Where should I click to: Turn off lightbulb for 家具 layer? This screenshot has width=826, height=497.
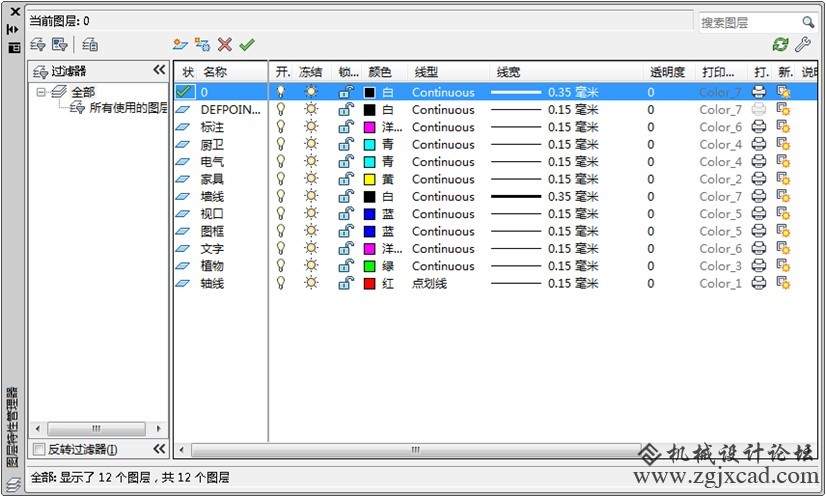tap(281, 179)
